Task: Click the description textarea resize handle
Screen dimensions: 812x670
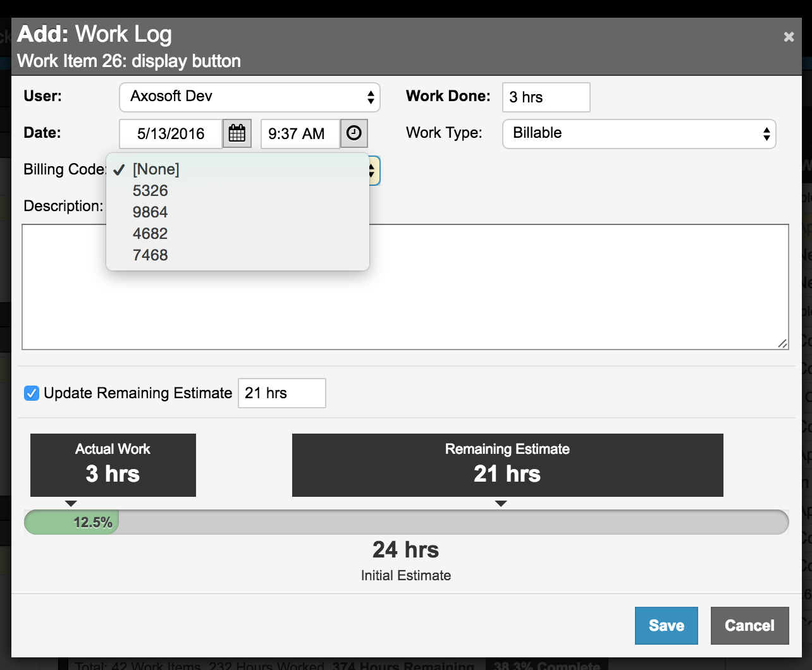Action: tap(783, 344)
